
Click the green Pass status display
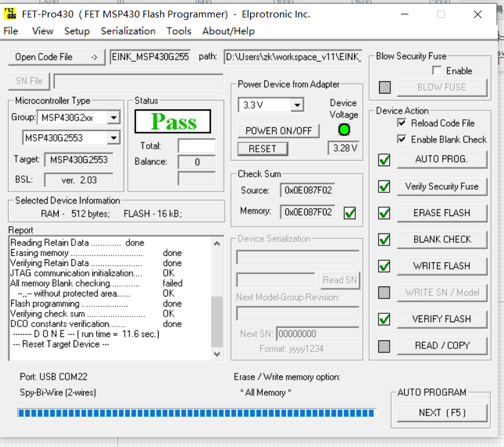point(173,122)
